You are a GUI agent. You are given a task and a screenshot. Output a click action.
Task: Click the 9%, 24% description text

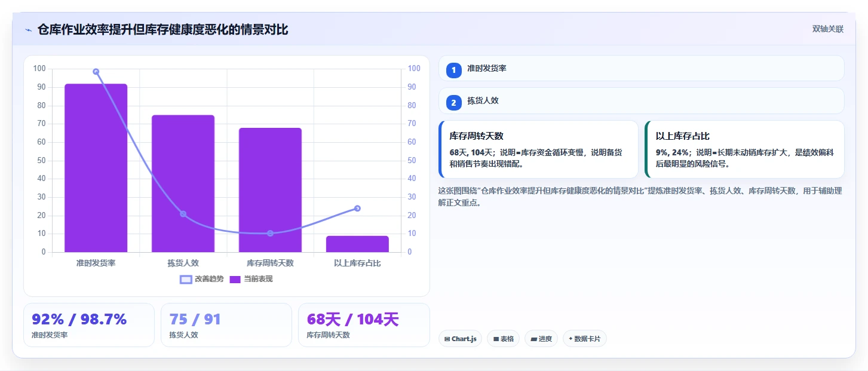[744, 158]
